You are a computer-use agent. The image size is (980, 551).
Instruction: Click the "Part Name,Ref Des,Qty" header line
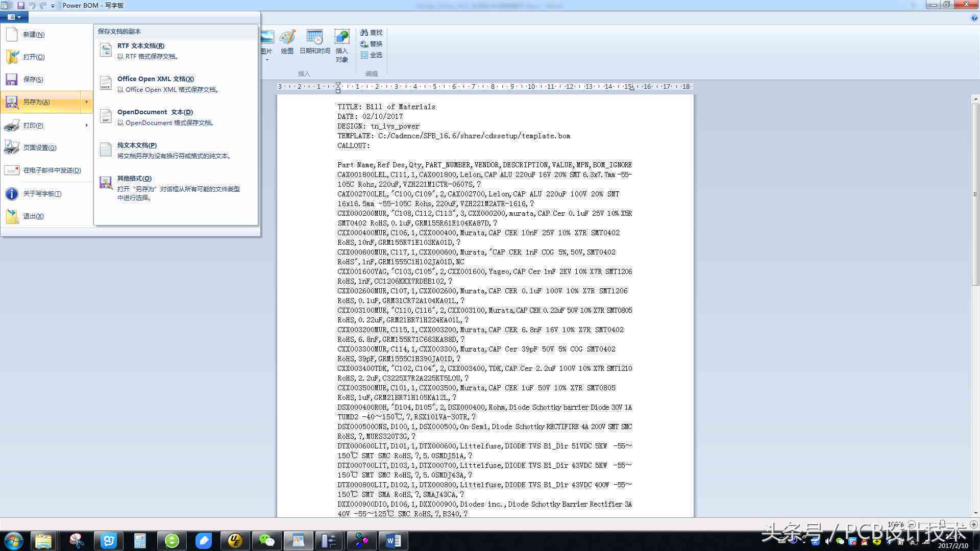click(484, 165)
